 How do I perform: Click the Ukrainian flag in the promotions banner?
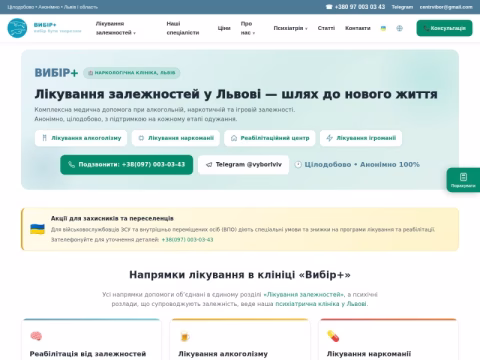37,229
